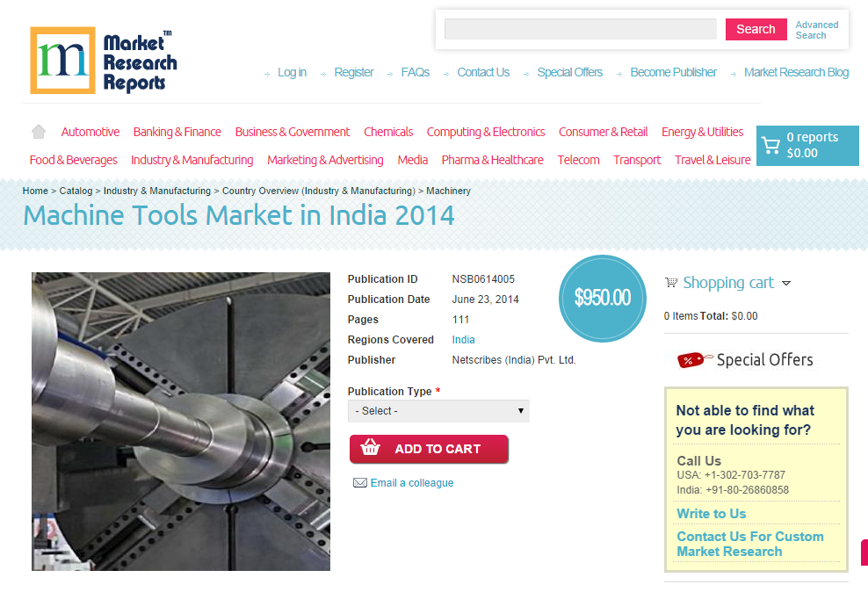Open the Chemicals category
The height and width of the screenshot is (592, 868).
click(x=388, y=132)
